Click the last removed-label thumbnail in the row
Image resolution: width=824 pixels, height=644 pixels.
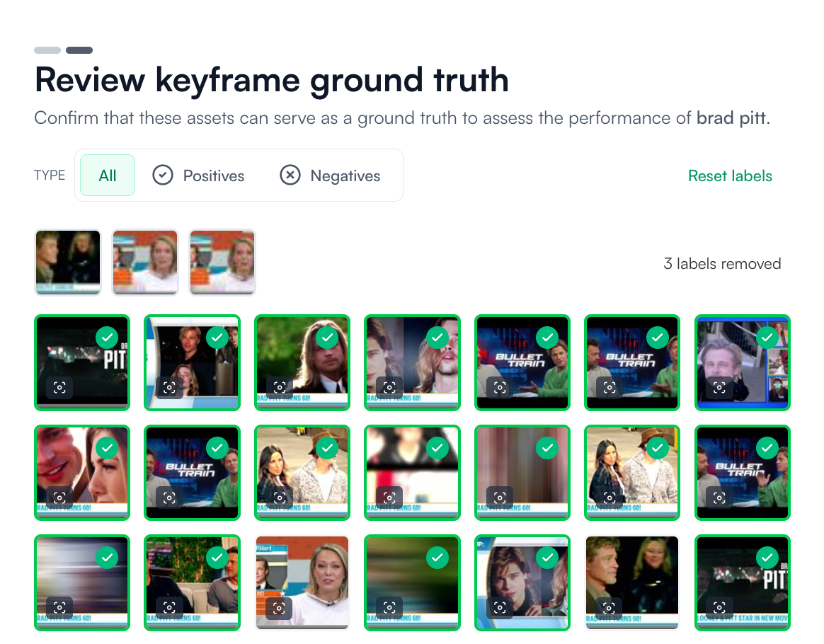click(222, 262)
